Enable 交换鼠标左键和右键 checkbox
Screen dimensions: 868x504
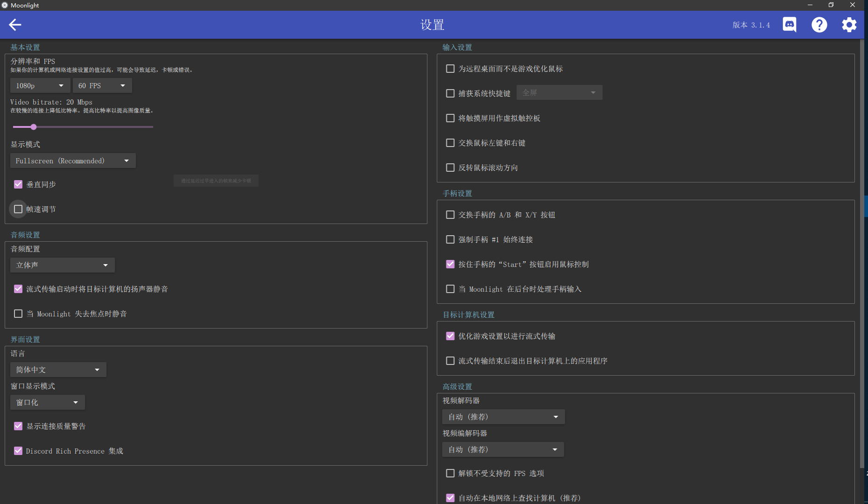451,143
